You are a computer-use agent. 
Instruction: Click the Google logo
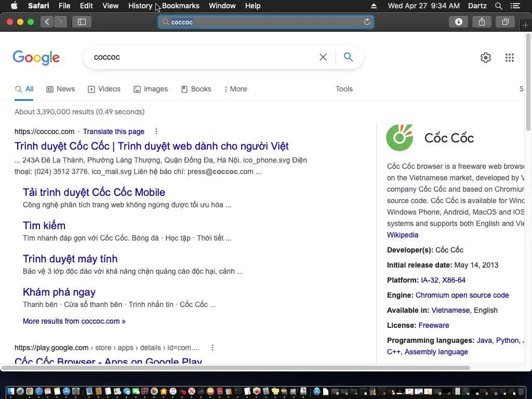(x=36, y=58)
